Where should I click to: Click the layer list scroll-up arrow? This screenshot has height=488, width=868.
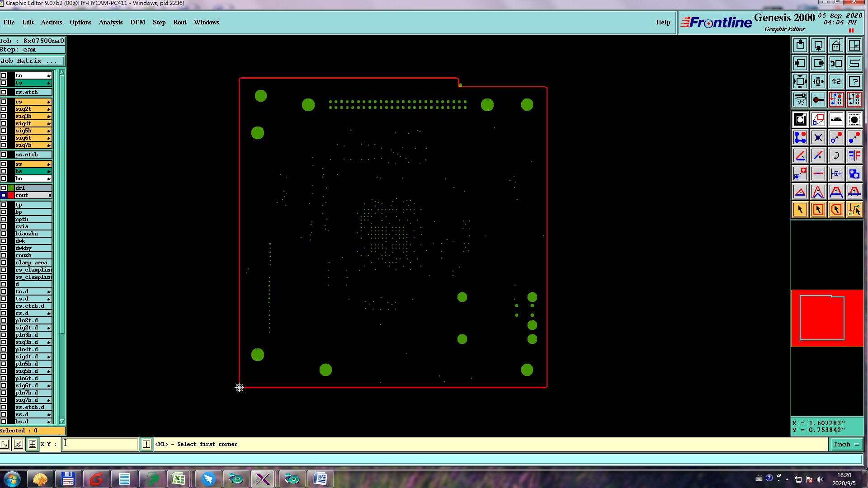(62, 72)
